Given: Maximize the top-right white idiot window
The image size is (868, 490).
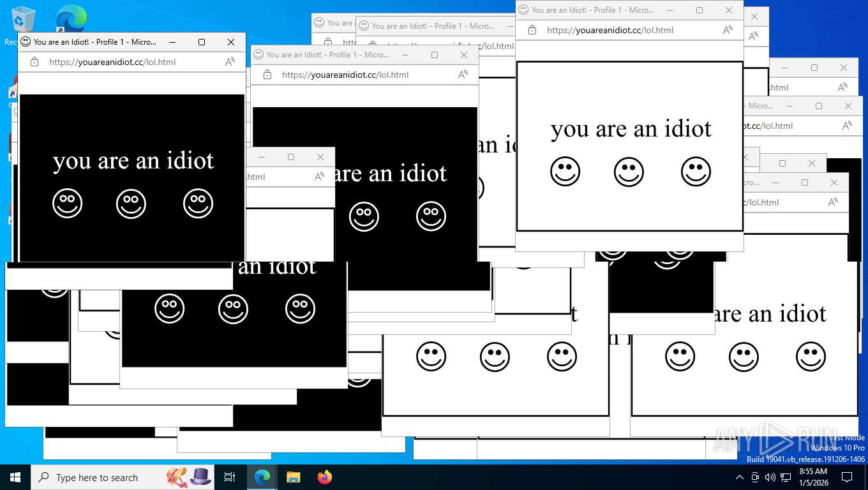Looking at the screenshot, I should click(700, 10).
